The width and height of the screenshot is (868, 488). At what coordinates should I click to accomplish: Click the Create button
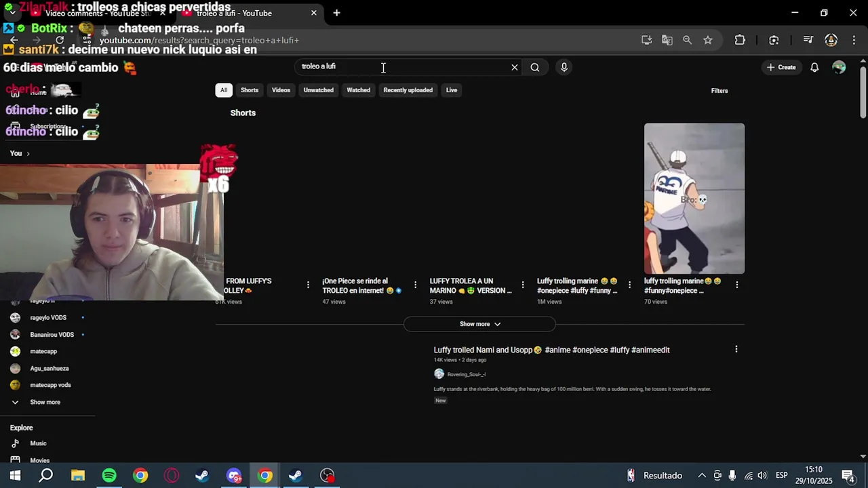(x=781, y=67)
